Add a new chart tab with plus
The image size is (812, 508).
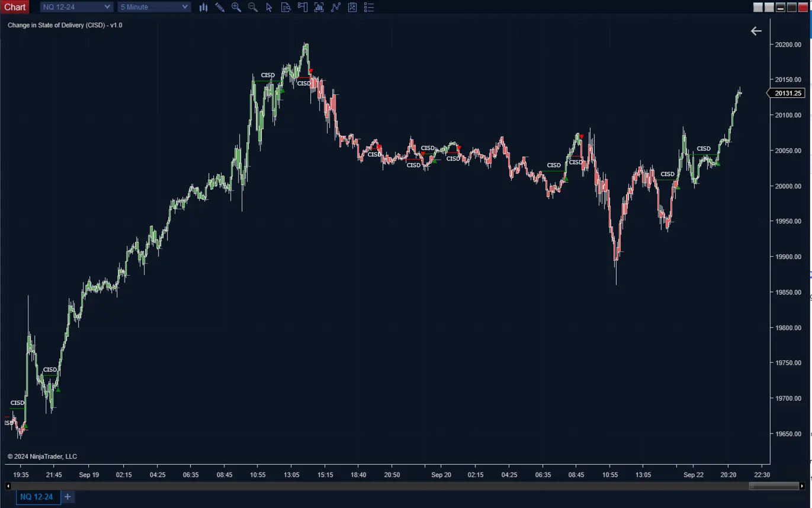(x=68, y=497)
